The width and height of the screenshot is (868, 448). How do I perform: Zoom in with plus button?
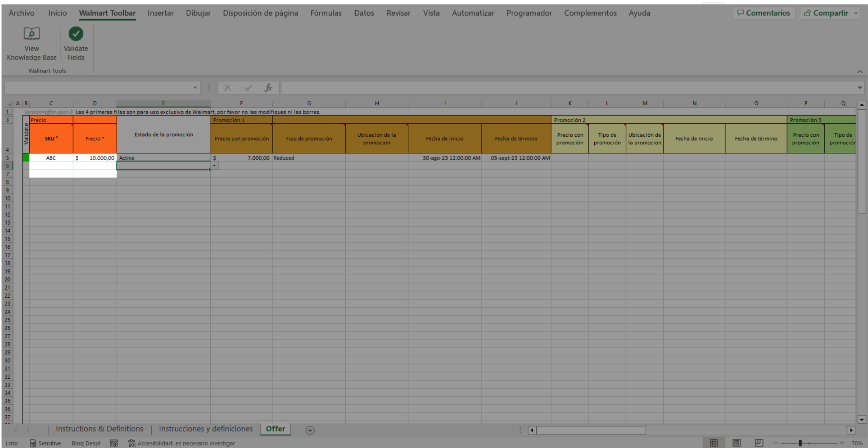click(x=842, y=443)
